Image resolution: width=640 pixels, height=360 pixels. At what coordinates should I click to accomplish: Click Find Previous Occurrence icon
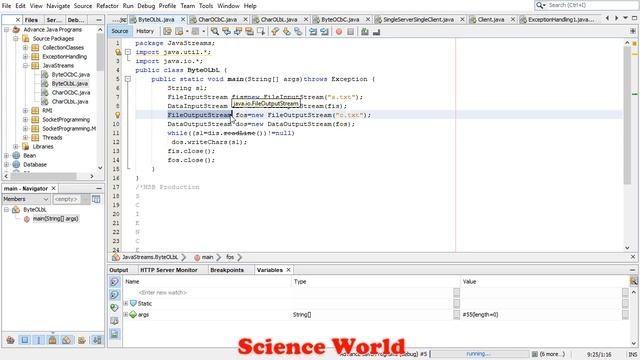(226, 31)
